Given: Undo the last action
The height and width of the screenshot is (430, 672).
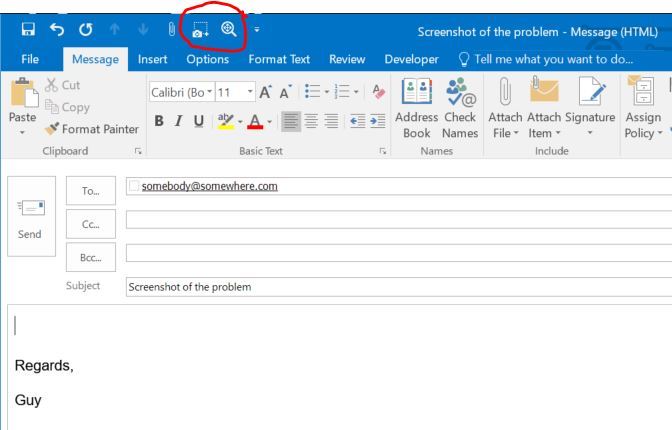Looking at the screenshot, I should click(57, 30).
